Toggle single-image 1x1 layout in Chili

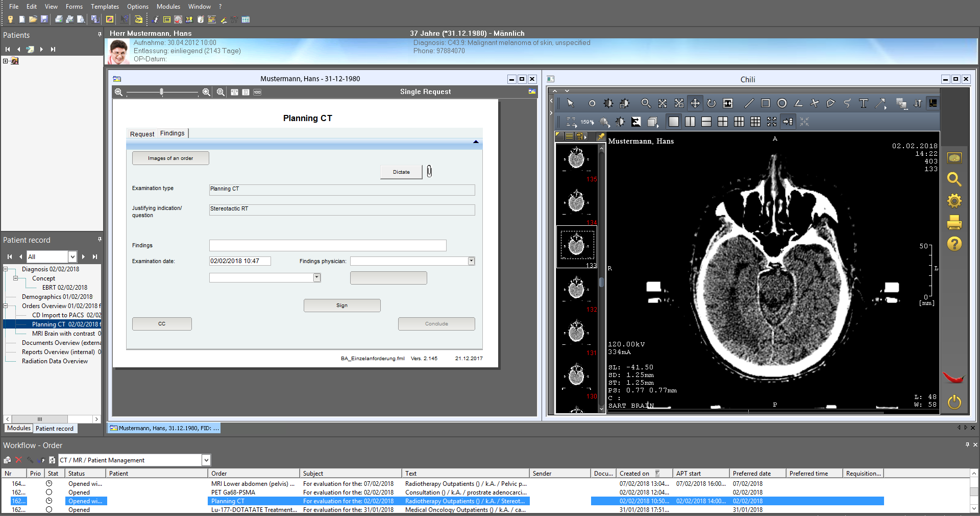click(x=674, y=122)
